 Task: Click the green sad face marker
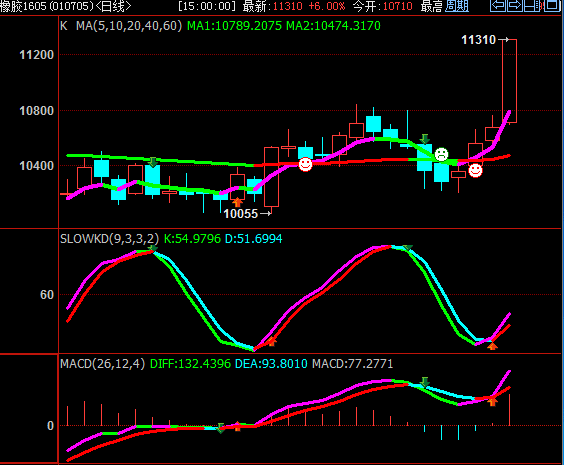point(441,154)
